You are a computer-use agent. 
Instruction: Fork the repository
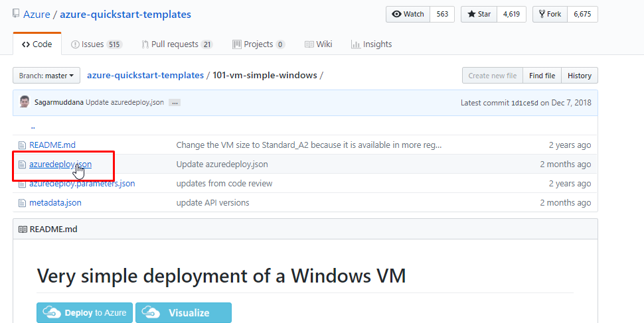550,14
